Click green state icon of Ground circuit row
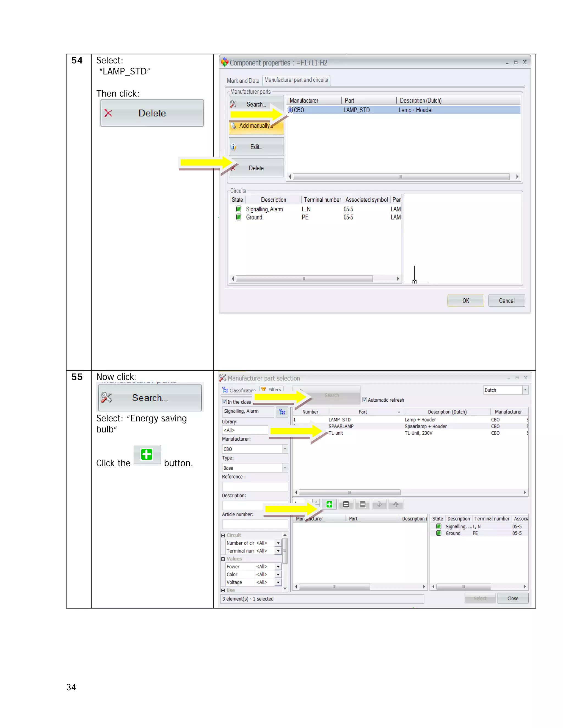The image size is (563, 728). tap(239, 217)
